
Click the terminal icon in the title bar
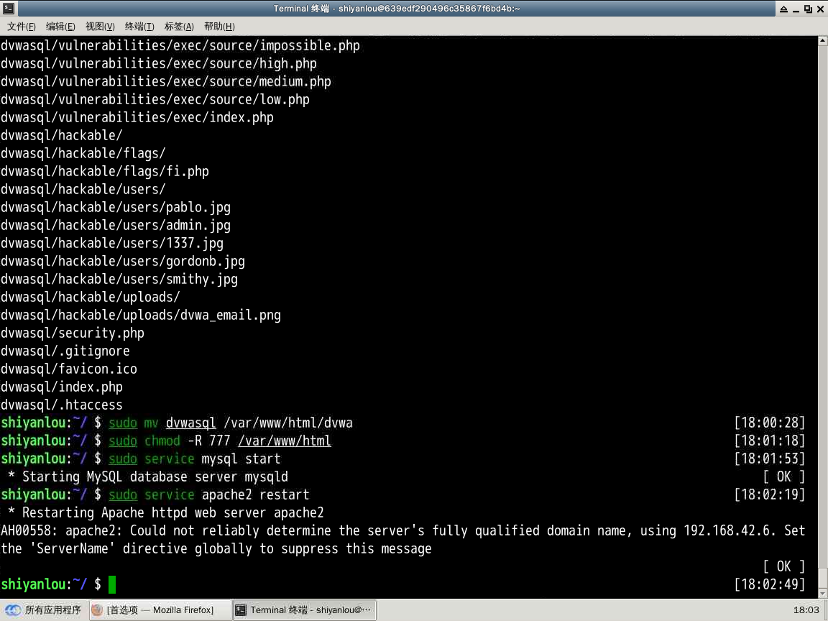[x=9, y=9]
